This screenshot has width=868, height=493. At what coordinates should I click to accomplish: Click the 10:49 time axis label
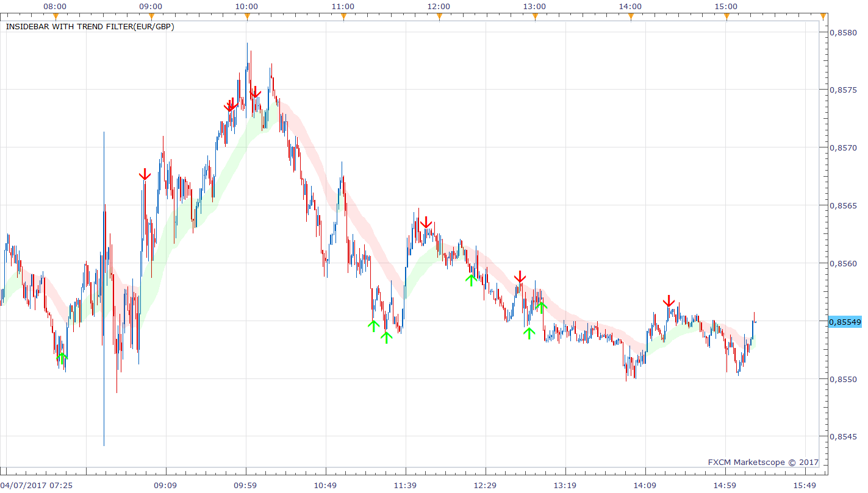tap(325, 486)
